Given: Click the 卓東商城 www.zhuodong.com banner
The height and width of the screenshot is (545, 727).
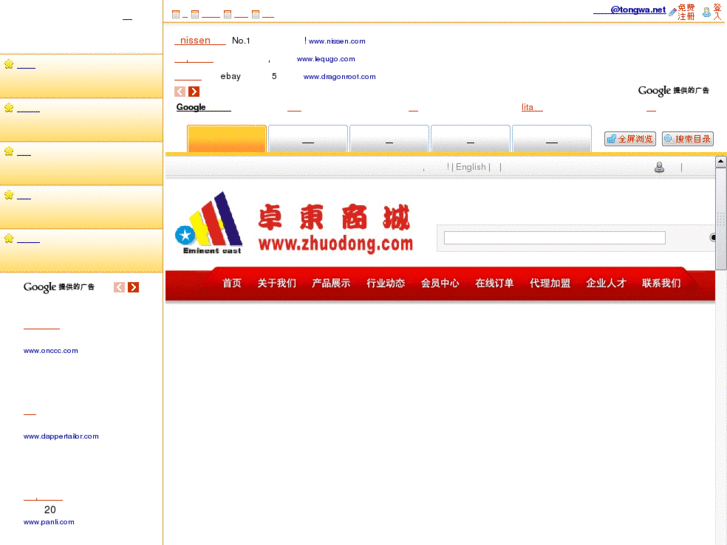Looking at the screenshot, I should 335,228.
